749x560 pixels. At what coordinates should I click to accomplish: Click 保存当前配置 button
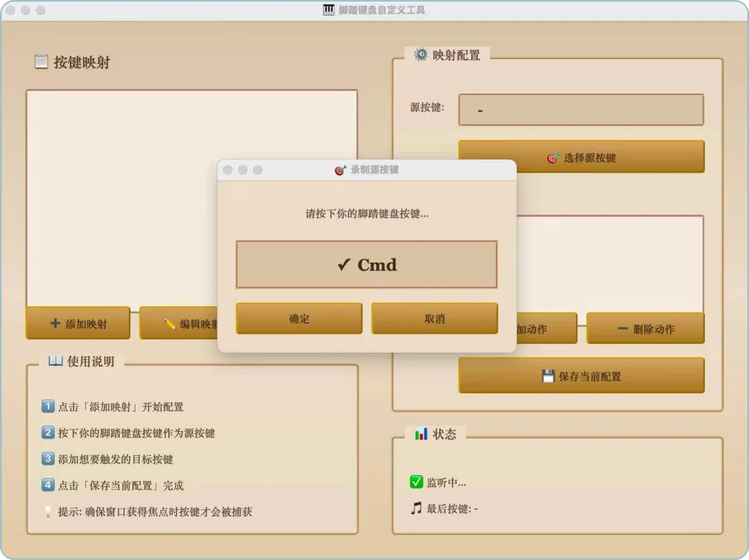[582, 376]
